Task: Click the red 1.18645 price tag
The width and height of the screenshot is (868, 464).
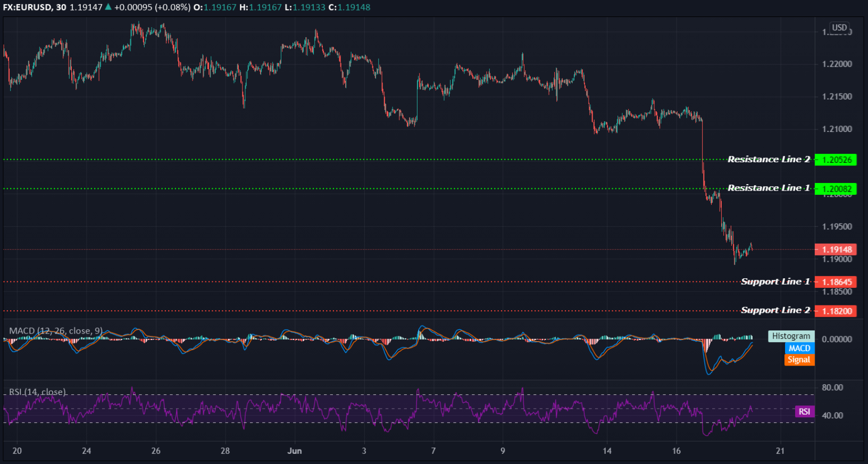Action: click(x=836, y=282)
